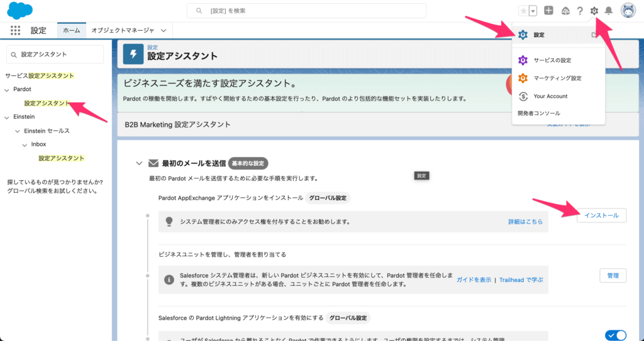Image resolution: width=644 pixels, height=341 pixels.
Task: Select the ホーム tab
Action: (72, 30)
